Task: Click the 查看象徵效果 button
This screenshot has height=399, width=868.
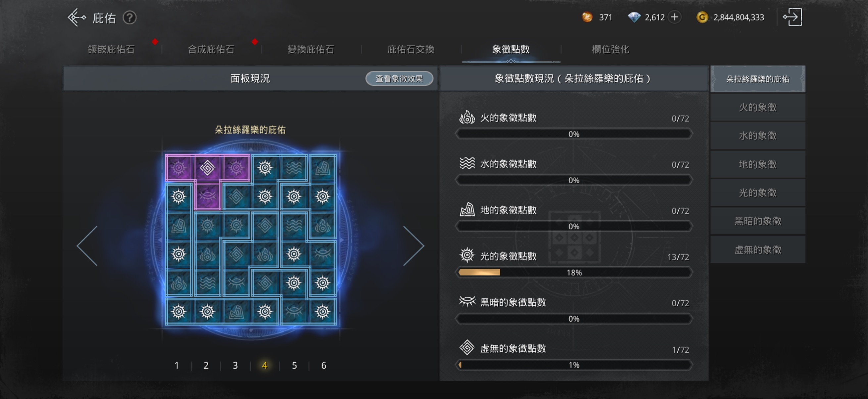Action: tap(399, 78)
